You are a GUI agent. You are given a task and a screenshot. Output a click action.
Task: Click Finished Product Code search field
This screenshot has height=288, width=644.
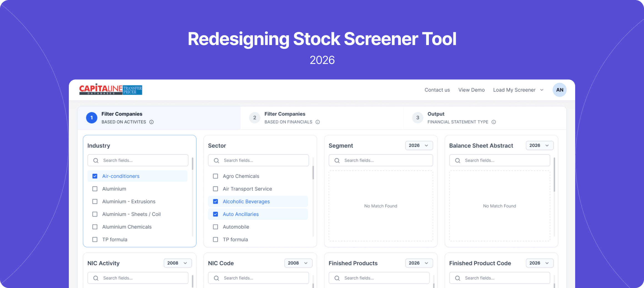point(500,278)
